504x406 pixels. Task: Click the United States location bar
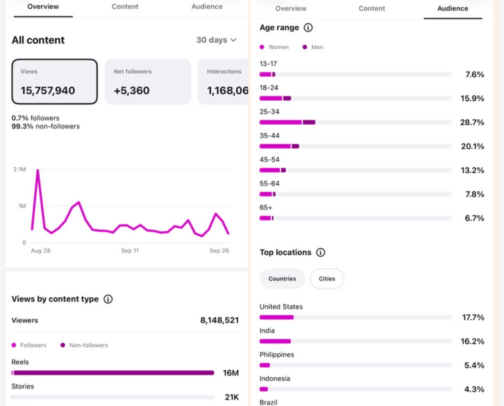355,317
